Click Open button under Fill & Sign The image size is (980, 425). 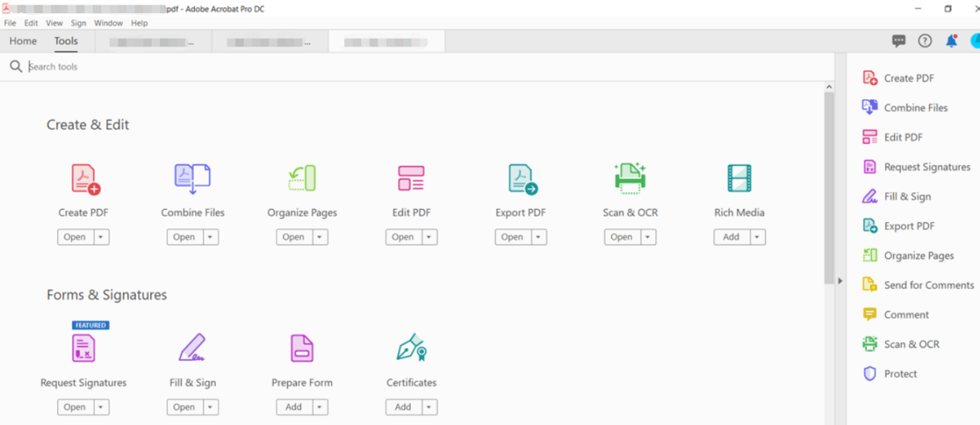(x=184, y=407)
